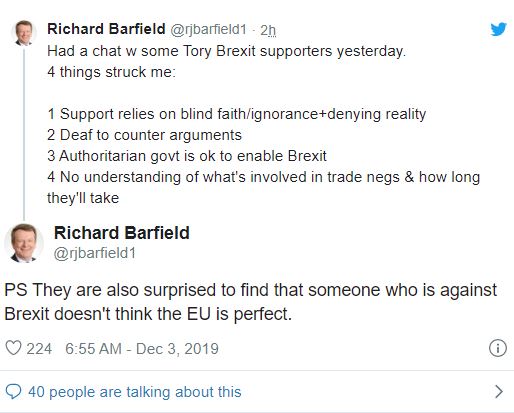Open Richard Barfield's large profile avatar
This screenshot has height=413, width=514.
[24, 243]
